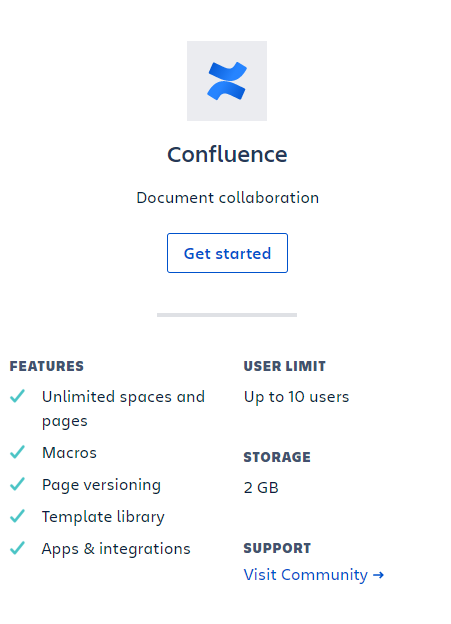
Task: Click the Macros feature item
Action: (x=69, y=453)
